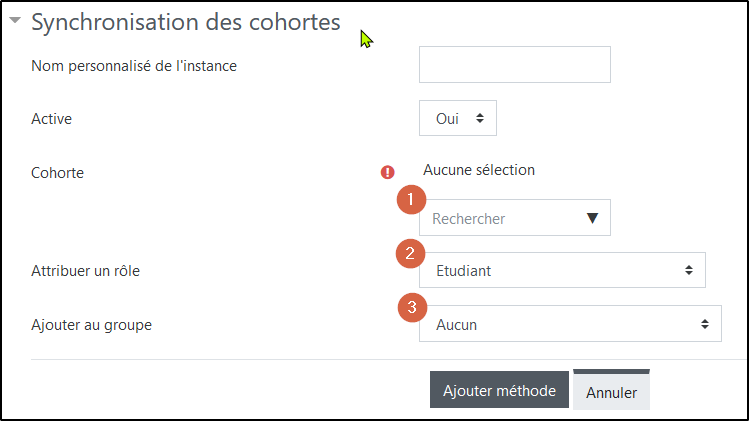Cancel with the Annuler button
Screen dimensions: 749x421
[611, 392]
